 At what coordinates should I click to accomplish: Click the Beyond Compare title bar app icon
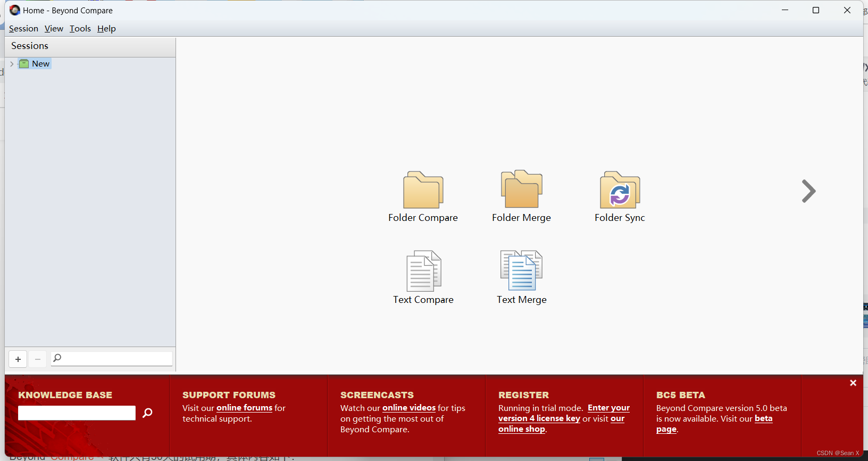click(x=15, y=10)
